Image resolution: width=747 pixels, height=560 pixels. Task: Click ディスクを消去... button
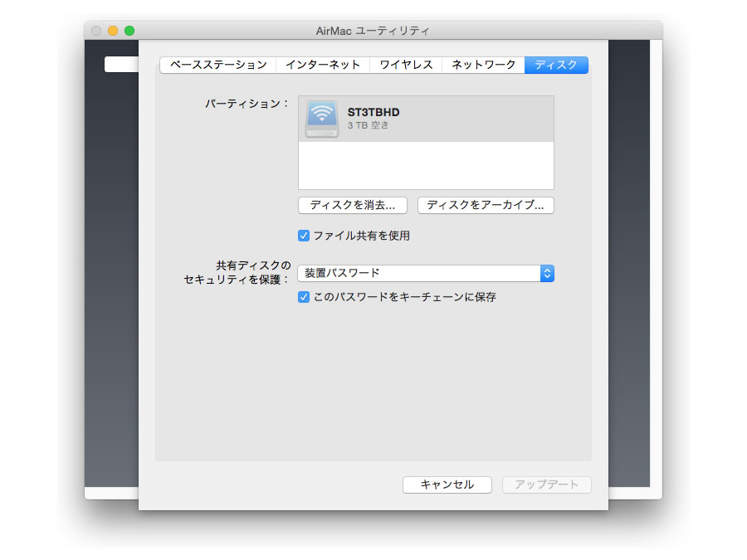coord(353,205)
